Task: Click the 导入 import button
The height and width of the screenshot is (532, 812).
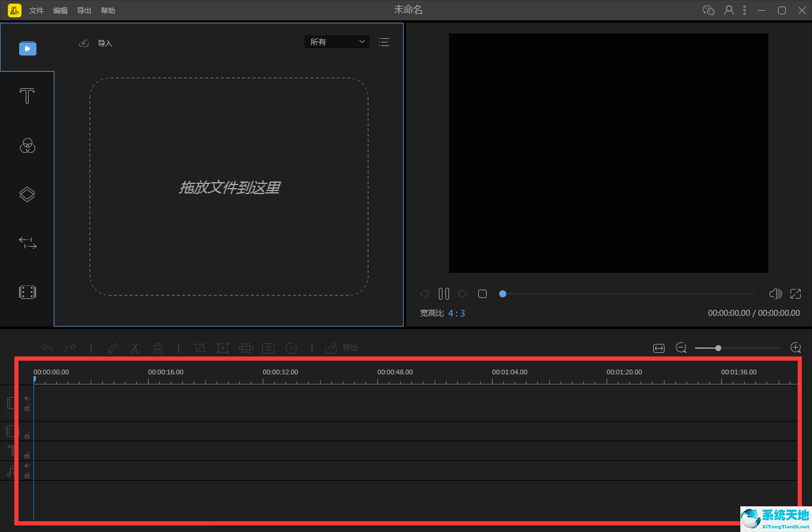Action: coord(96,43)
